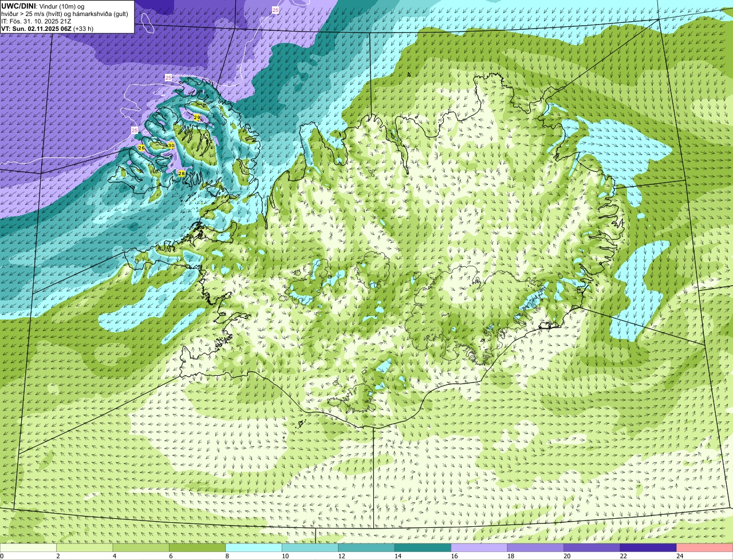Screen dimensions: 733x560
Task: Click the teal 12–14 m/s legend swatch
Action: pyautogui.click(x=366, y=547)
